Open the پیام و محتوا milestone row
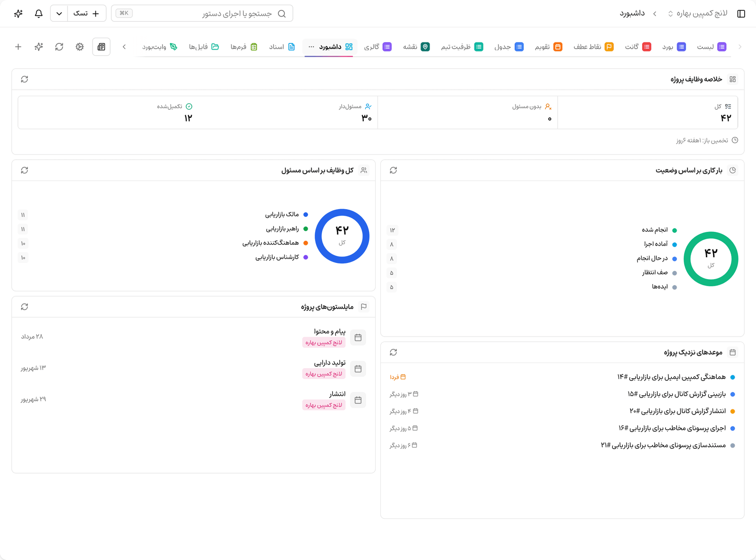756x560 pixels. pyautogui.click(x=193, y=337)
